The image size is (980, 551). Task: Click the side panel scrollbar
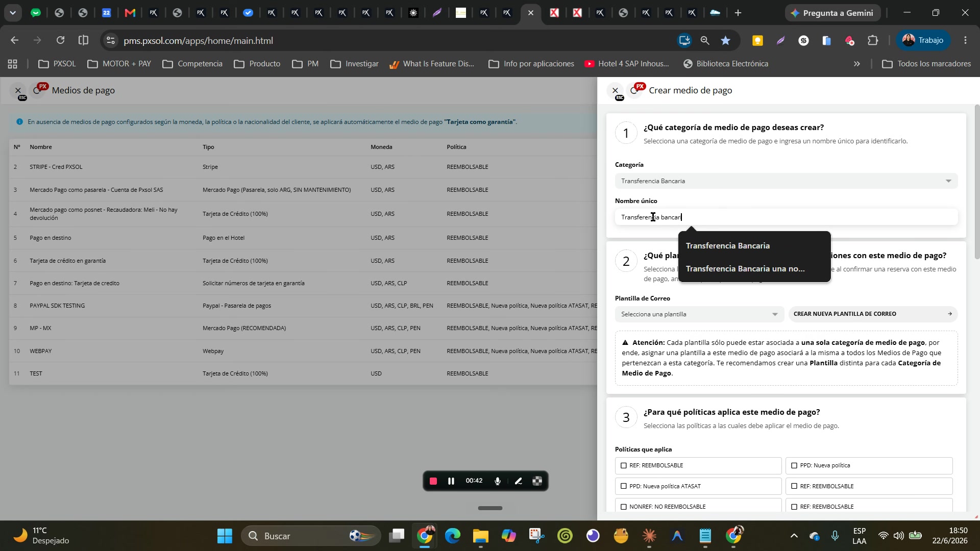[977, 182]
